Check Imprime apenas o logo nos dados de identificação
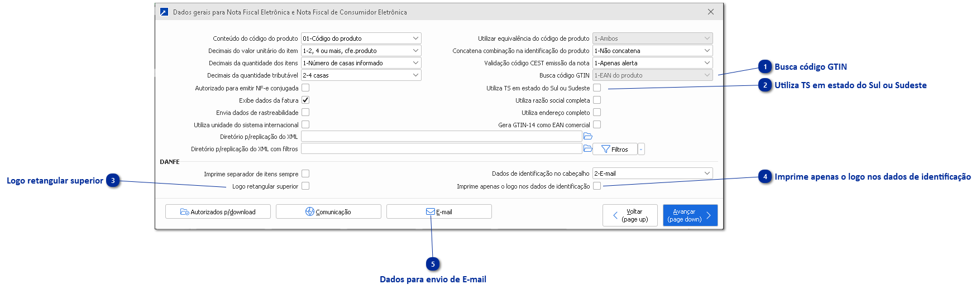The image size is (980, 294). (597, 186)
